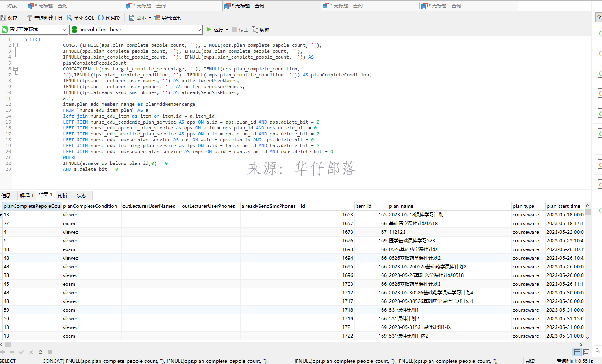
Task: Click 导出结果 to export results
Action: (167, 18)
